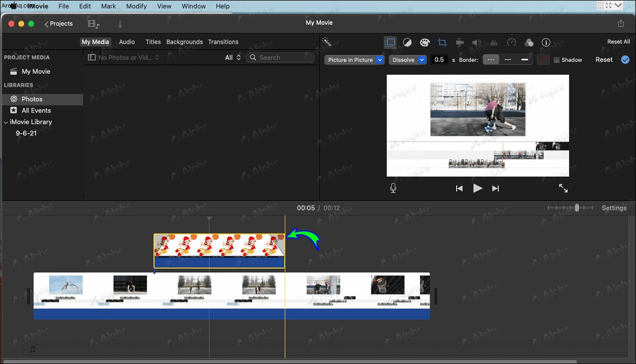The width and height of the screenshot is (636, 364).
Task: Open the All clips filter dropdown
Action: 233,58
